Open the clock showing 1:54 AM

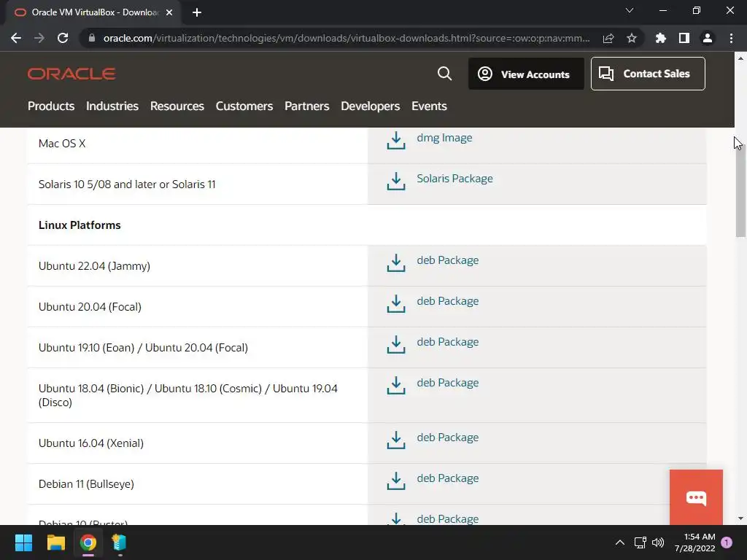point(694,542)
